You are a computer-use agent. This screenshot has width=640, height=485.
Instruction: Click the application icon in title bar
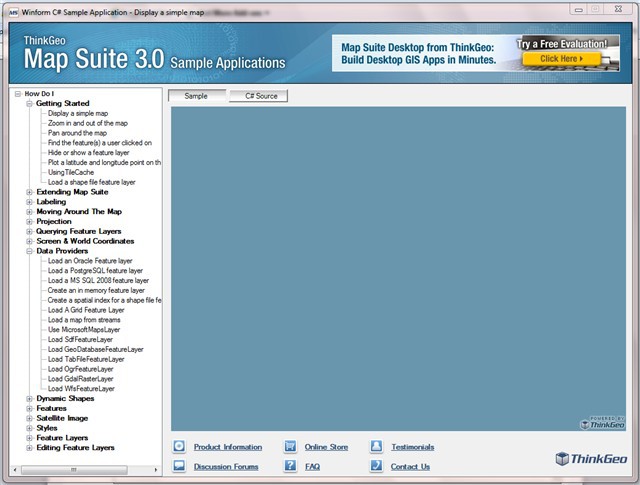[13, 13]
